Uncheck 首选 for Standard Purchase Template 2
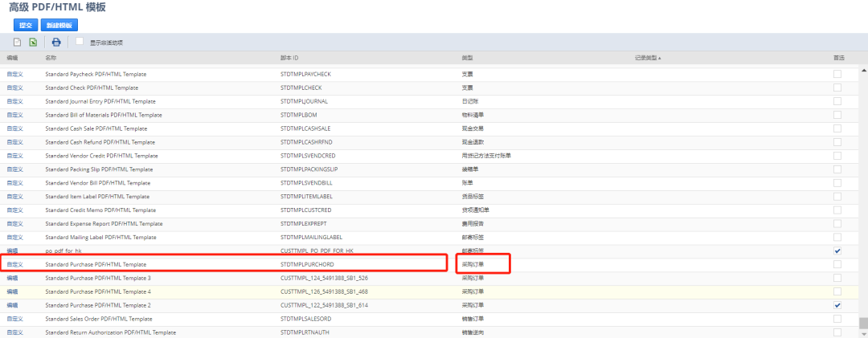868x338 pixels. (837, 305)
